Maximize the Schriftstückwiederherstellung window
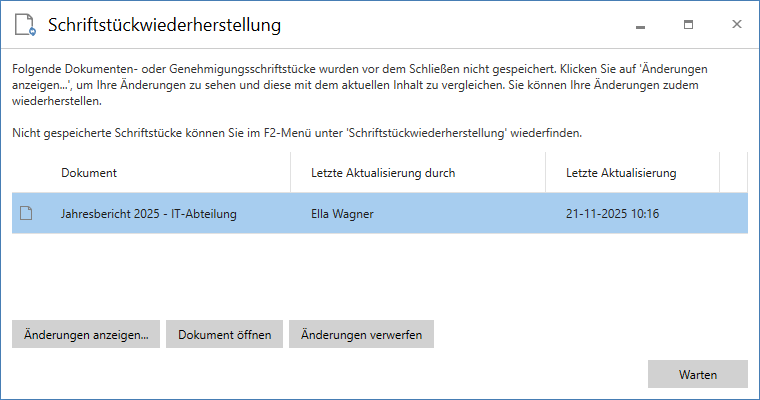This screenshot has height=400, width=760. 688,25
